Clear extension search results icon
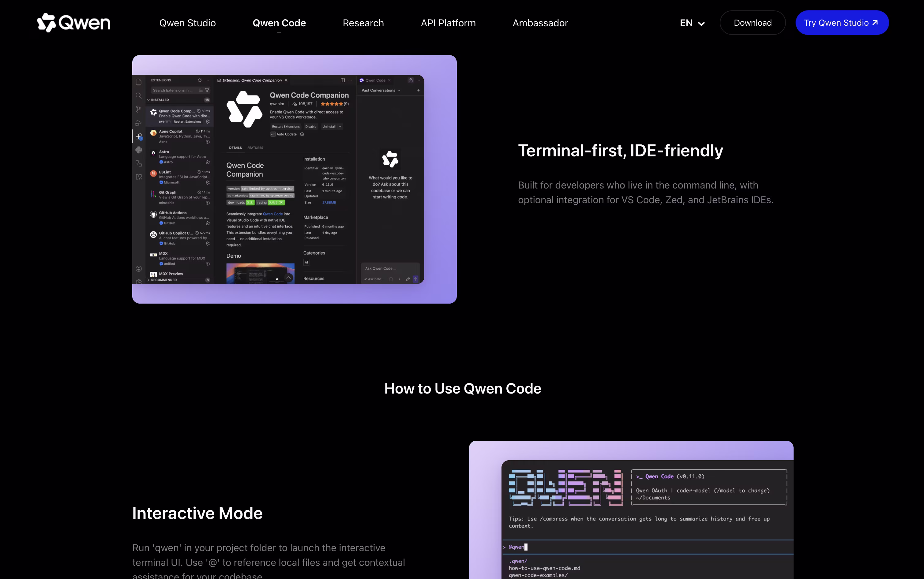 (200, 90)
